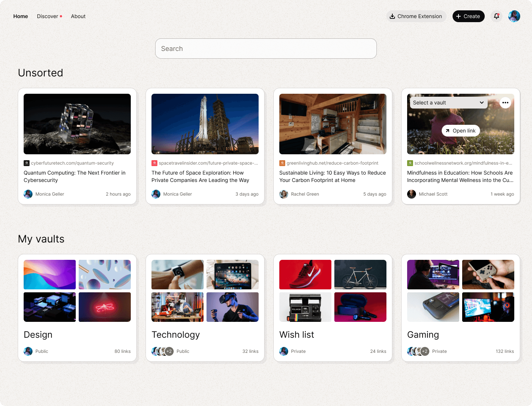Click into the Search field
The width and height of the screenshot is (532, 406).
click(266, 49)
